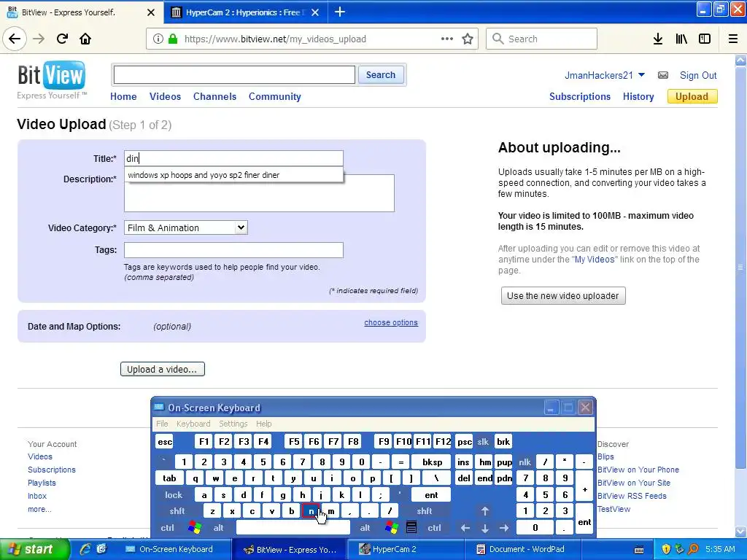Open the BitView inbox envelope icon
Image resolution: width=747 pixels, height=560 pixels.
tap(662, 75)
